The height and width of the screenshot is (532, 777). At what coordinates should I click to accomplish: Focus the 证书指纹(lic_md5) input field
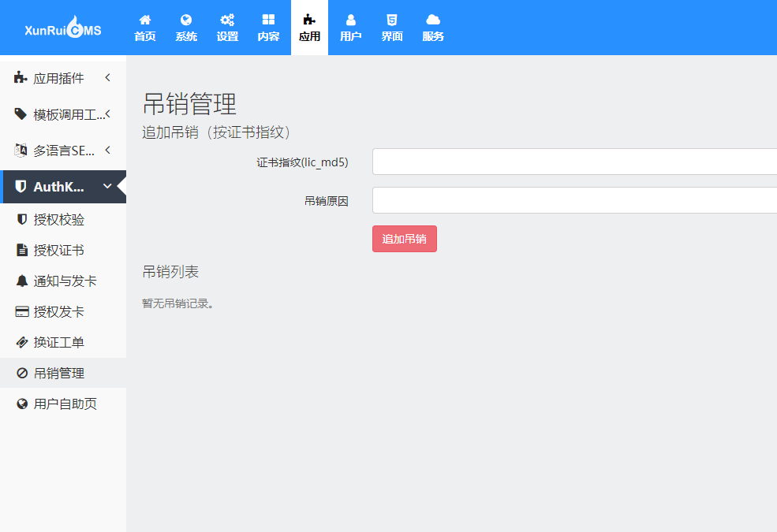pyautogui.click(x=574, y=162)
